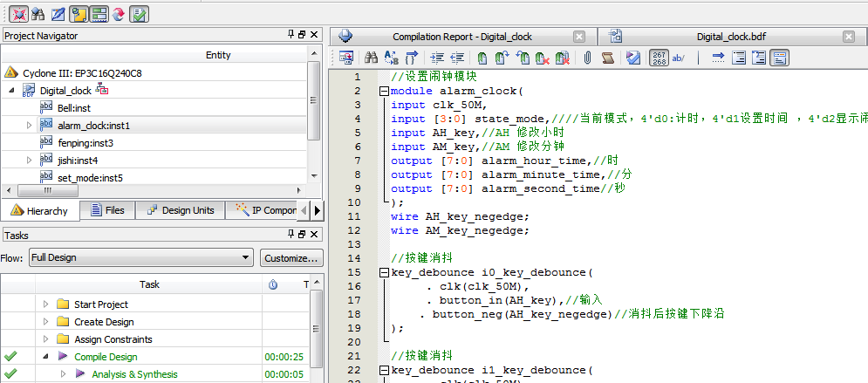Toggle the green bars panel icon in top toolbar
Screen dimensions: 868x383
click(99, 14)
